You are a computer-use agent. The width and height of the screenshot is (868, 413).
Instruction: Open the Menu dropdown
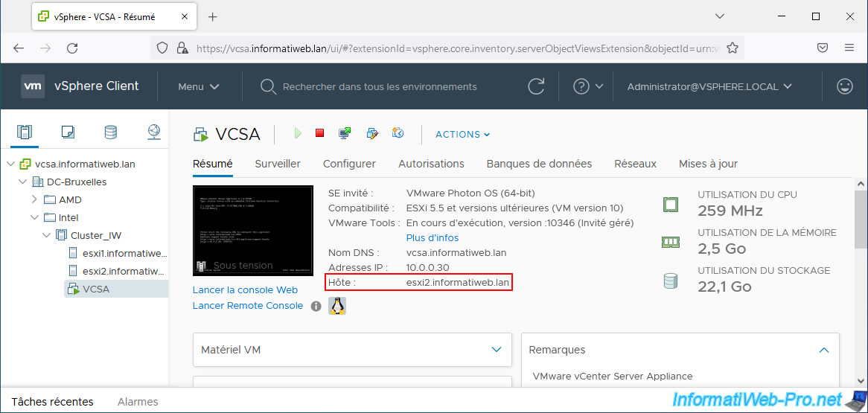pyautogui.click(x=199, y=87)
